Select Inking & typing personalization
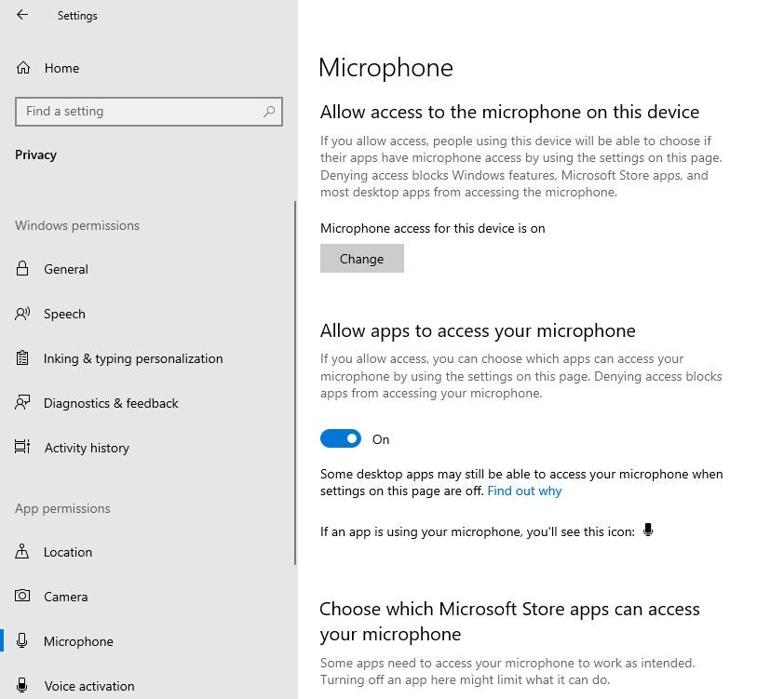Screen dimensions: 784x699 [x=133, y=358]
